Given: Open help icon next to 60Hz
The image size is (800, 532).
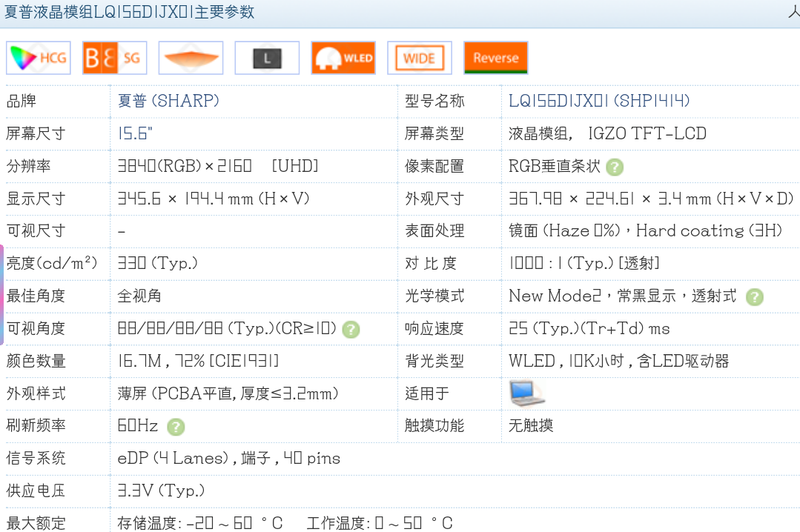Looking at the screenshot, I should (176, 427).
